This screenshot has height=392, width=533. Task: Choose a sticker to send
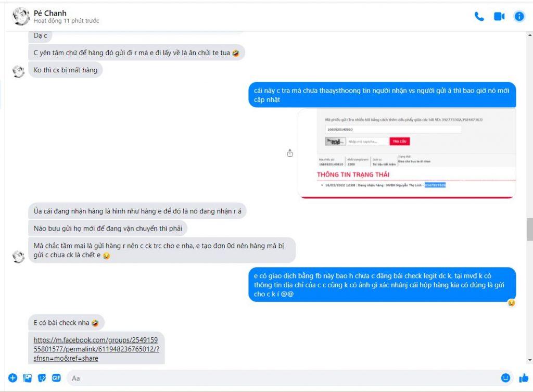pos(42,378)
